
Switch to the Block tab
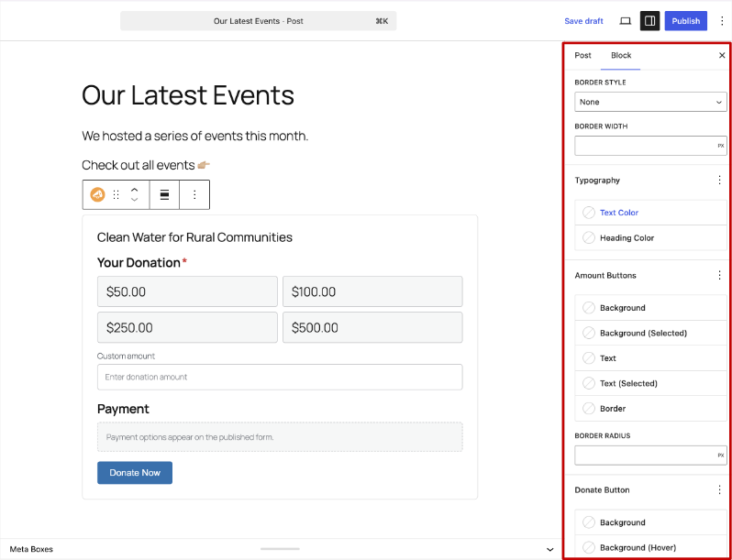[x=621, y=56]
